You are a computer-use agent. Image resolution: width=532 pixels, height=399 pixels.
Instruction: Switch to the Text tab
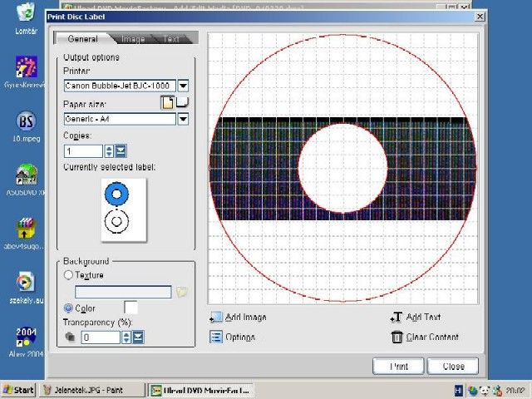click(171, 39)
